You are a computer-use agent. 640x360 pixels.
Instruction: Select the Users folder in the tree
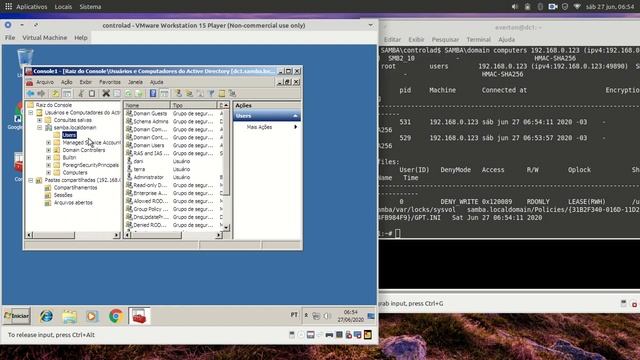(69, 135)
